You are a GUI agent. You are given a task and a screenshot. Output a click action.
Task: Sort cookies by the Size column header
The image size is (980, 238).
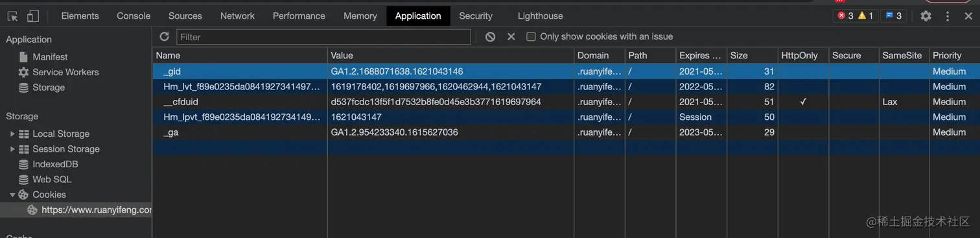coord(752,56)
